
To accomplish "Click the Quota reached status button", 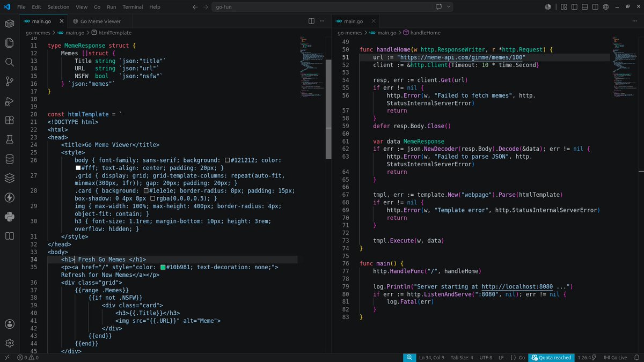I will point(552,358).
